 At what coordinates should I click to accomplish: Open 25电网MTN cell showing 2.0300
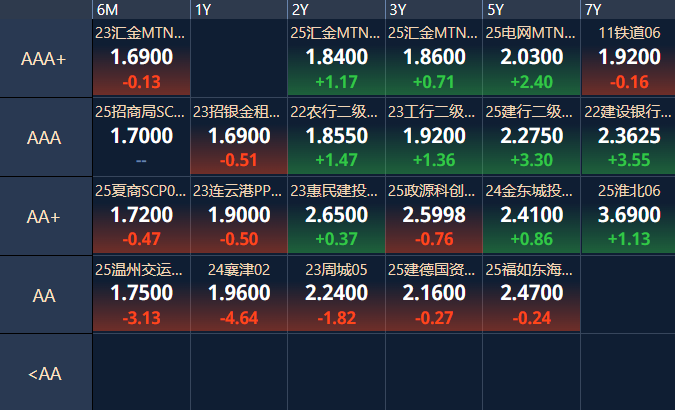coord(531,59)
